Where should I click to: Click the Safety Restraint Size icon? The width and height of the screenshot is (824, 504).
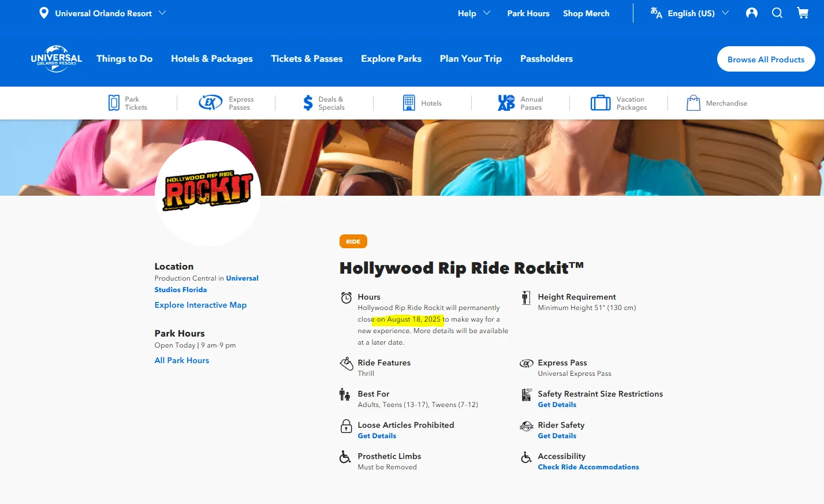[x=526, y=395]
